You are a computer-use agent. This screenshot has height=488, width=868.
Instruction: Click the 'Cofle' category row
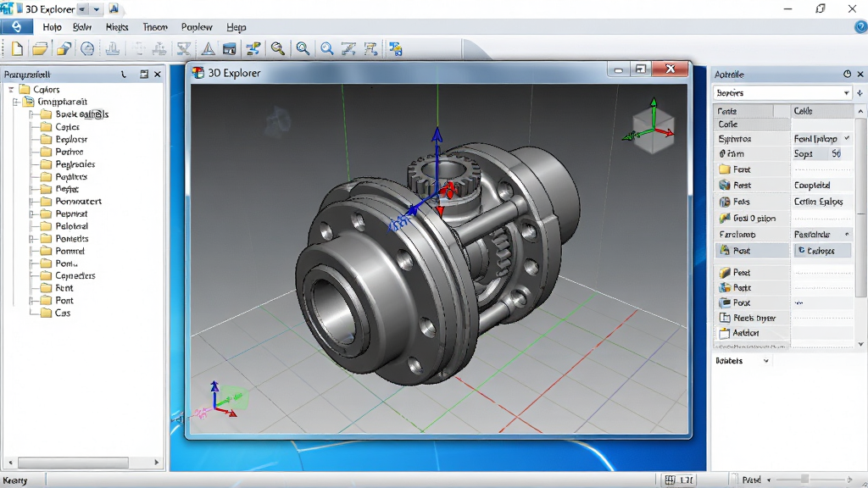(x=752, y=125)
